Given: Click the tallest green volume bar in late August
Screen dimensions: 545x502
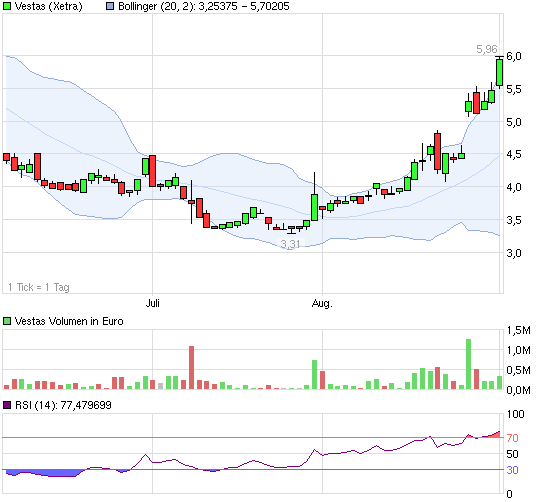Looking at the screenshot, I should tap(469, 364).
